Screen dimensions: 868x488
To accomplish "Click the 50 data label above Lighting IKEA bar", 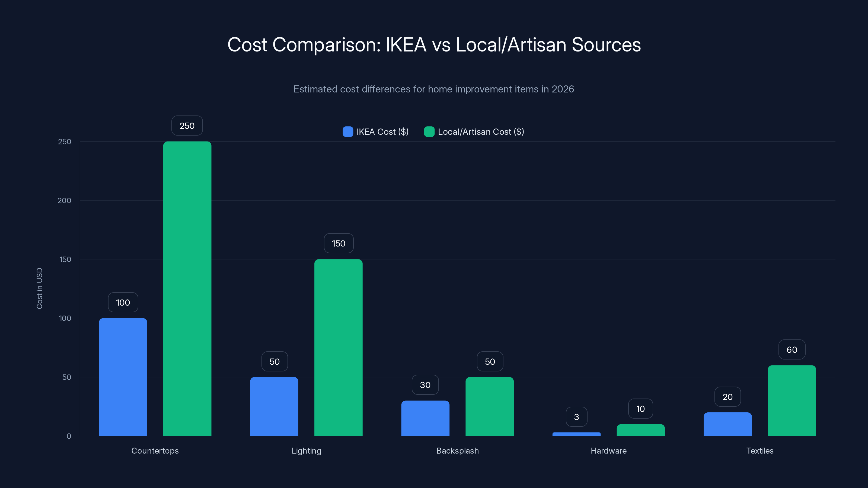I will (275, 361).
